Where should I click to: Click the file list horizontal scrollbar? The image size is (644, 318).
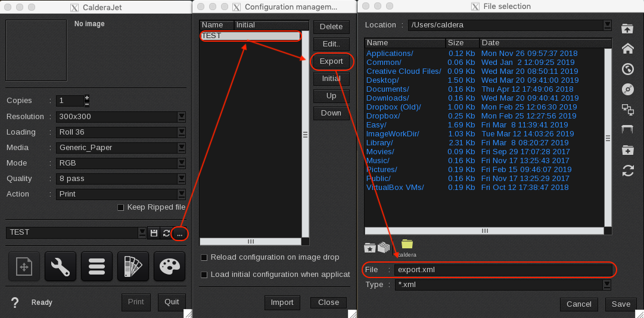tap(484, 231)
